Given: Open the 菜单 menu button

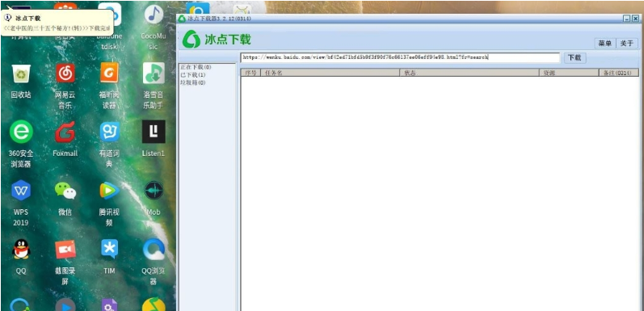Looking at the screenshot, I should tap(605, 44).
